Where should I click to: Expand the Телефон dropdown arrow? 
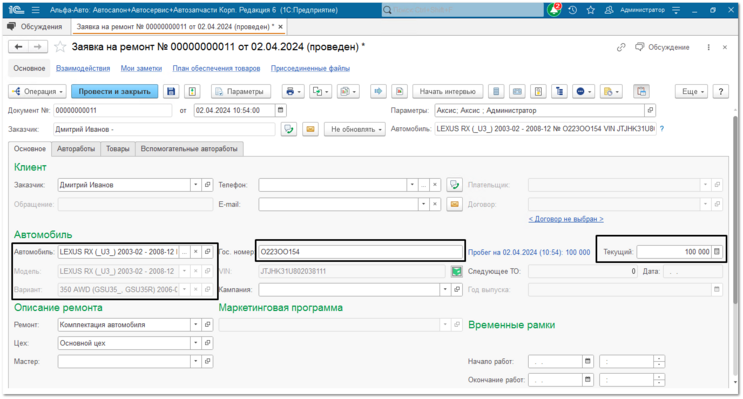(412, 185)
